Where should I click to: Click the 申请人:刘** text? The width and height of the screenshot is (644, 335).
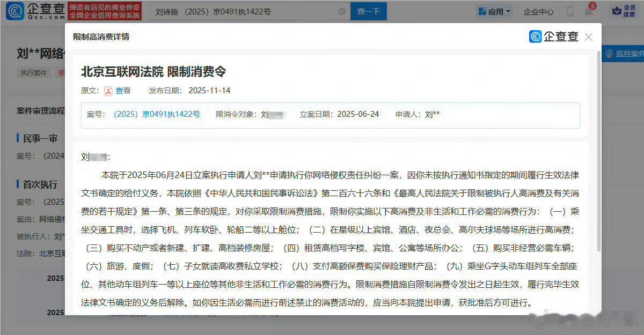[x=418, y=114]
